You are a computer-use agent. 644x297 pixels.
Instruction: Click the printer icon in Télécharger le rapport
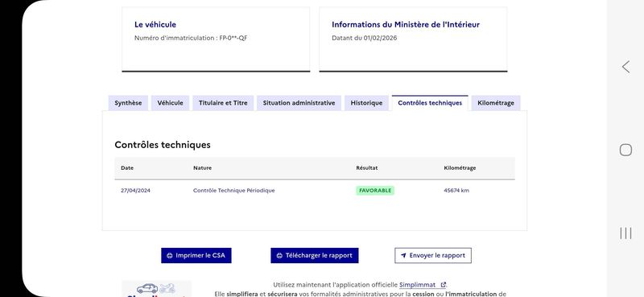click(x=279, y=255)
